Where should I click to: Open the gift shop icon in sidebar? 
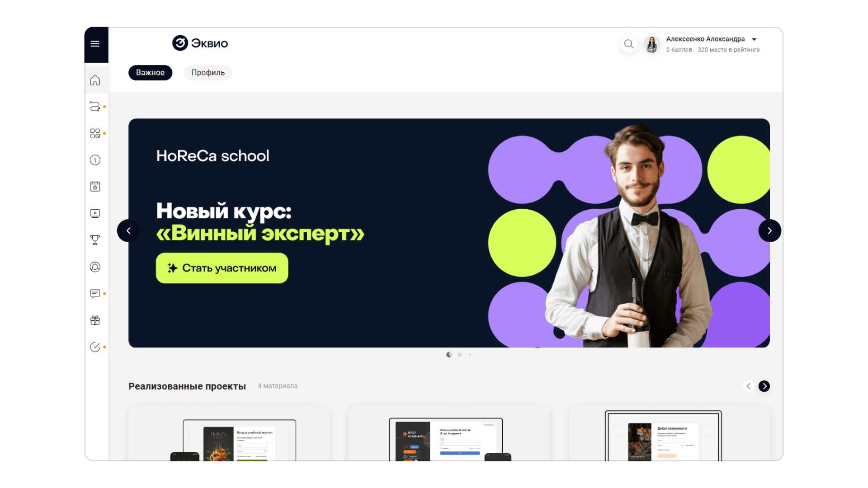coord(95,320)
